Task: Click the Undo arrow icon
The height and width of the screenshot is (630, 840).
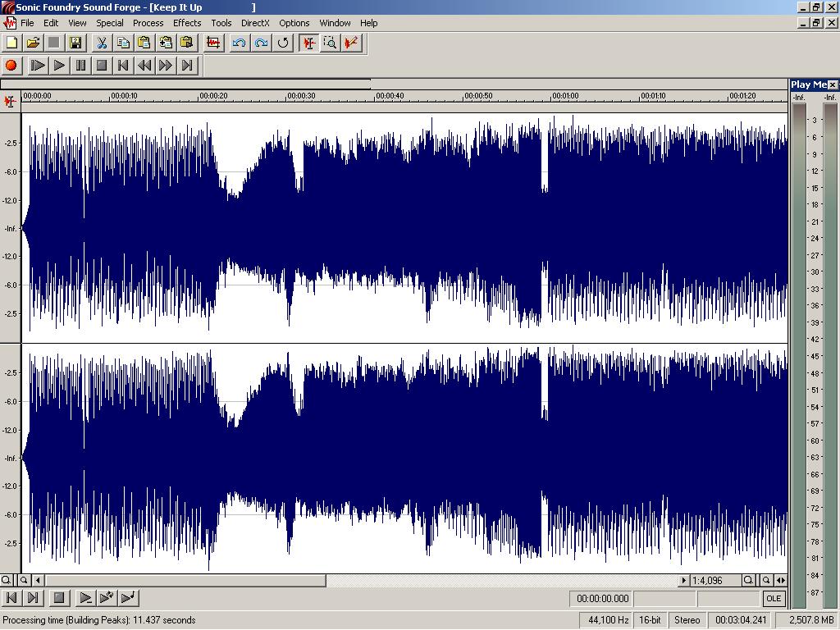Action: [x=240, y=43]
